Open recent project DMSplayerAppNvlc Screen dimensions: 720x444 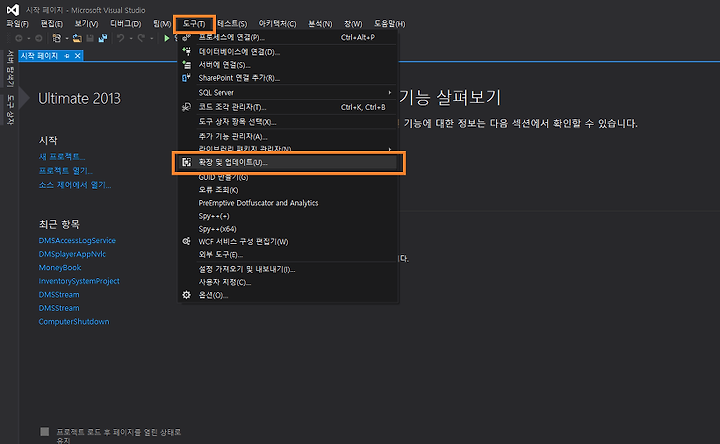72,254
